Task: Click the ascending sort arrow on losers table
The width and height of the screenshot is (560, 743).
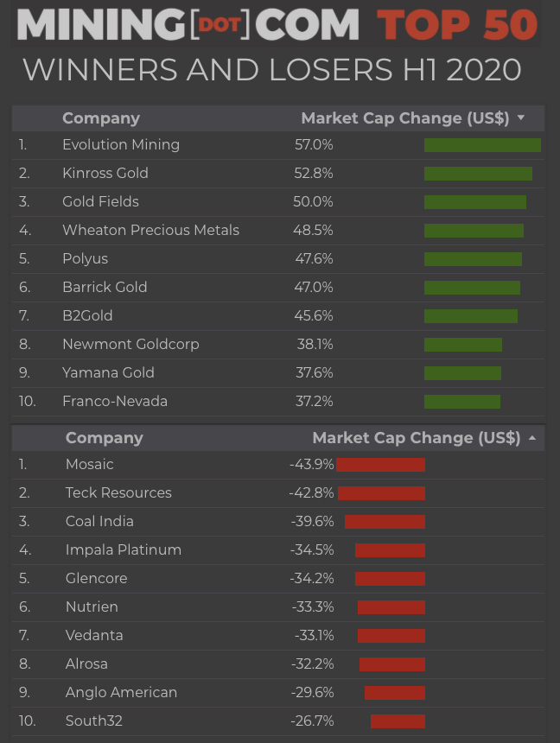Action: pos(532,438)
